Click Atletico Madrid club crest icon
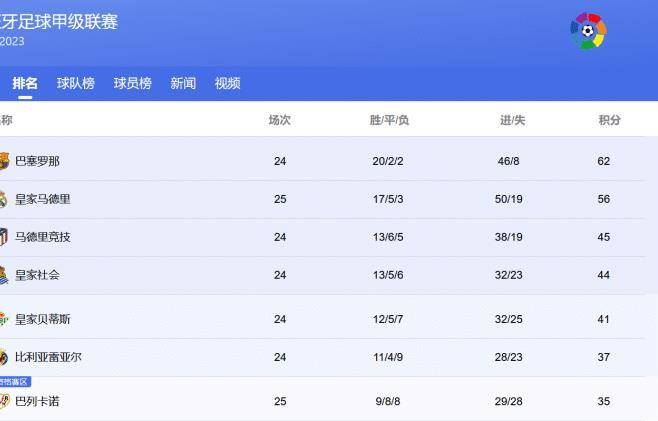 (x=3, y=237)
